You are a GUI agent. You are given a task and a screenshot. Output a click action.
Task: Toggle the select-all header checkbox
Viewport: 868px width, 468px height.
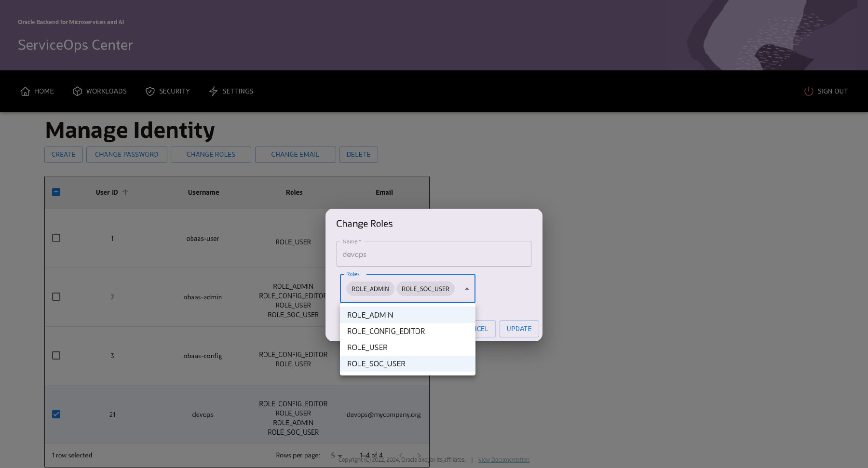(56, 192)
